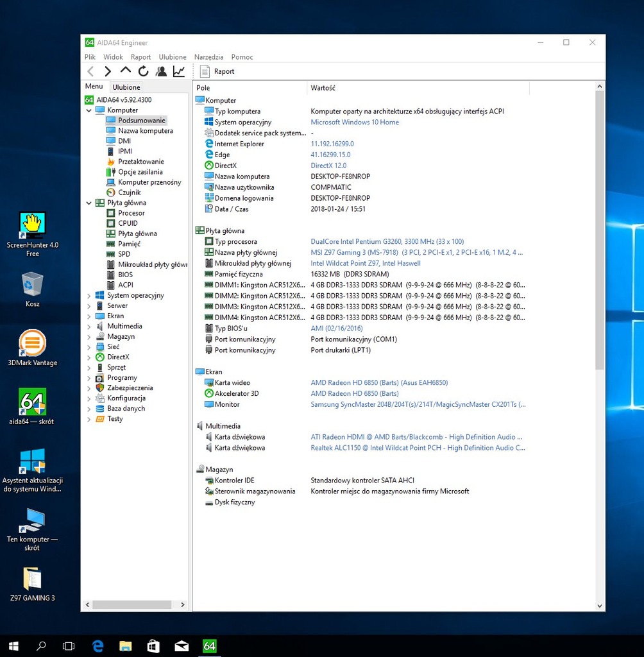Switch to the Menu tab in sidebar
The width and height of the screenshot is (644, 657).
point(94,87)
